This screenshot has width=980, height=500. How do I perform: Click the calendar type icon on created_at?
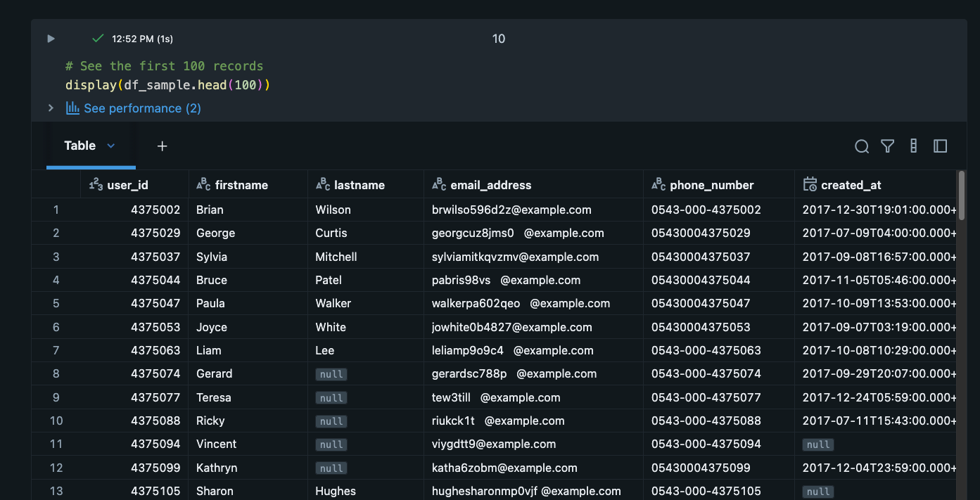[810, 185]
